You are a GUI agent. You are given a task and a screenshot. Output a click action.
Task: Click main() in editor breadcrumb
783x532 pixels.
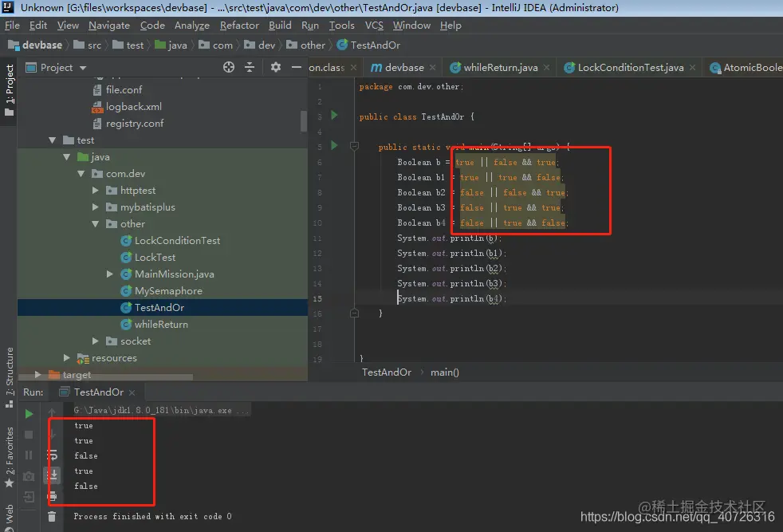click(444, 372)
